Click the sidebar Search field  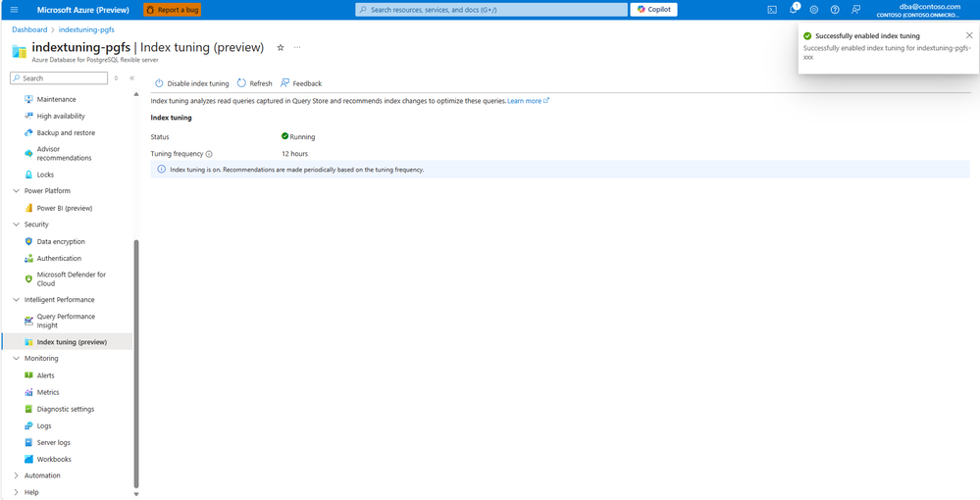[59, 78]
